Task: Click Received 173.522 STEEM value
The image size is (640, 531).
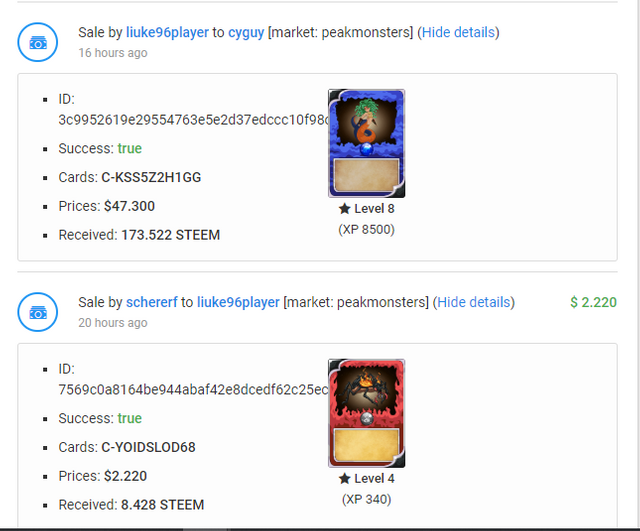Action: click(x=171, y=235)
